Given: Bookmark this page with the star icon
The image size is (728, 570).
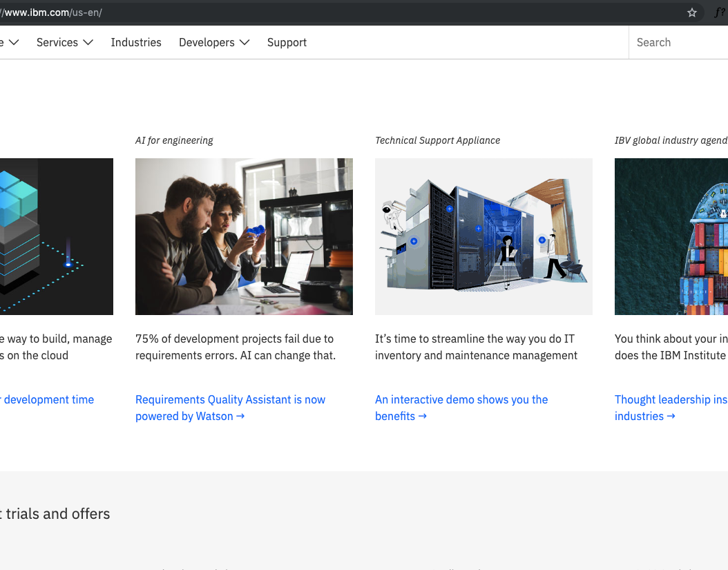Looking at the screenshot, I should (692, 12).
